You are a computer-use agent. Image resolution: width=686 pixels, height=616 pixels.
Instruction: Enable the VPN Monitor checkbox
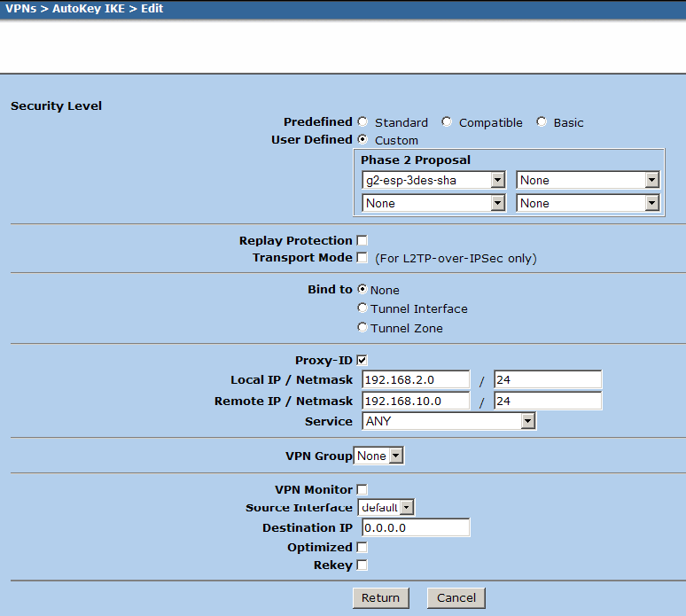pos(362,489)
